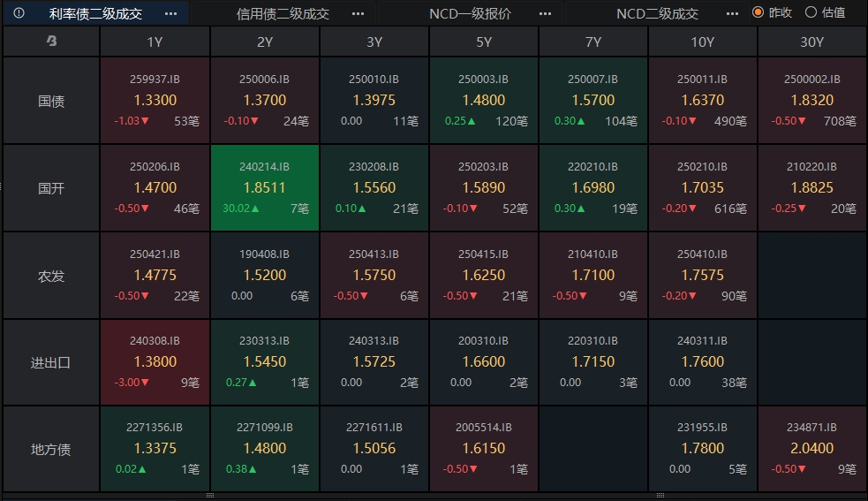This screenshot has height=501, width=868.
Task: Open the ellipsis menu for 利率债二级成交
Action: 171,14
